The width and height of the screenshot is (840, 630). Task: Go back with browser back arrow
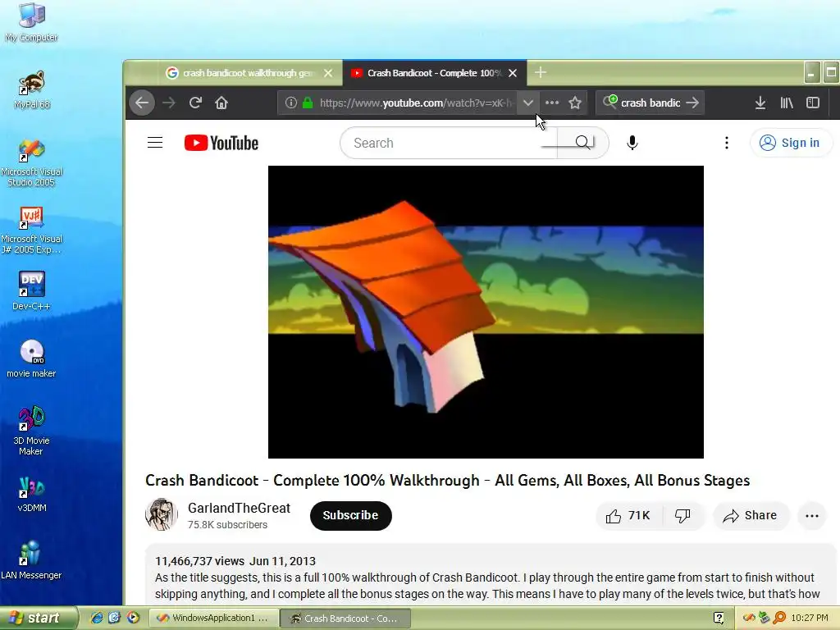point(142,103)
